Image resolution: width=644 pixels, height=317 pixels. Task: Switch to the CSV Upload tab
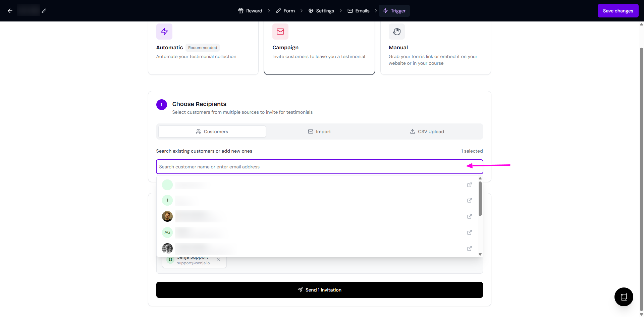pyautogui.click(x=427, y=131)
